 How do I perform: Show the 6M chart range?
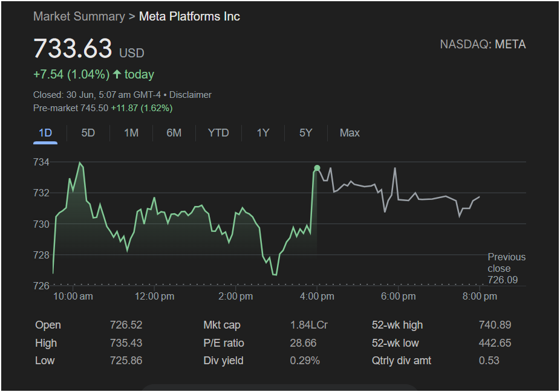tap(174, 133)
